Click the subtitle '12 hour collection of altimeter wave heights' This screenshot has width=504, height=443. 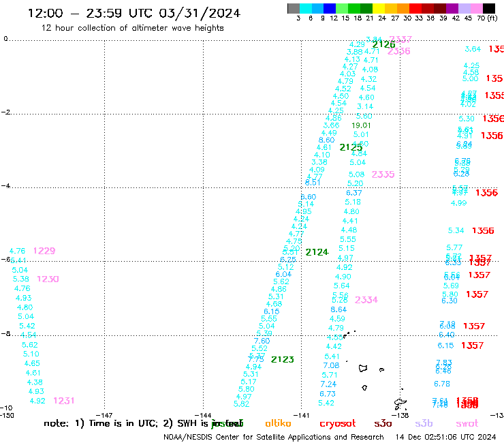(132, 28)
